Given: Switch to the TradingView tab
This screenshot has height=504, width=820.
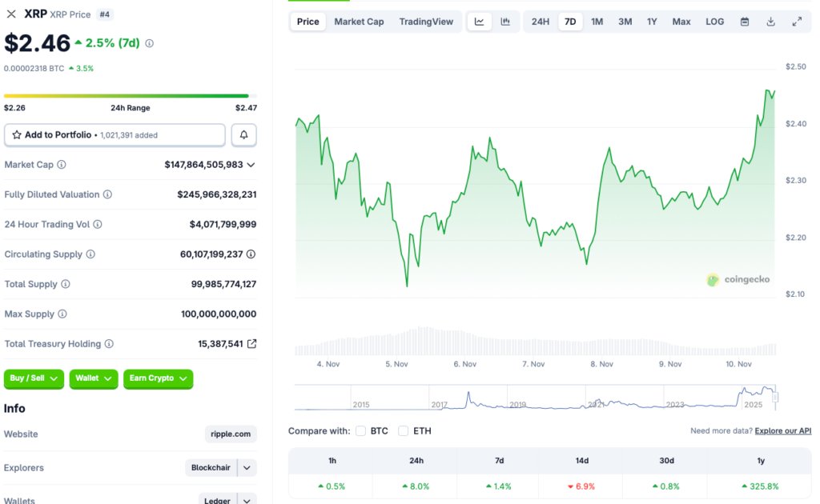Looking at the screenshot, I should (x=427, y=21).
